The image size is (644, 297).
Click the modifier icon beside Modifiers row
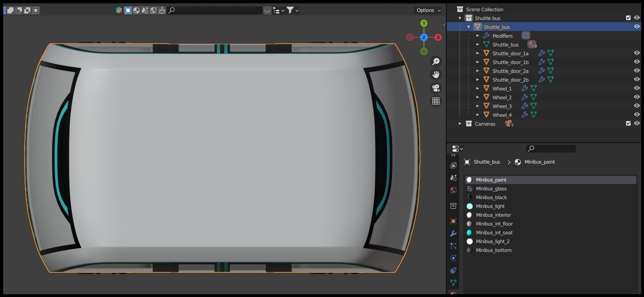526,36
